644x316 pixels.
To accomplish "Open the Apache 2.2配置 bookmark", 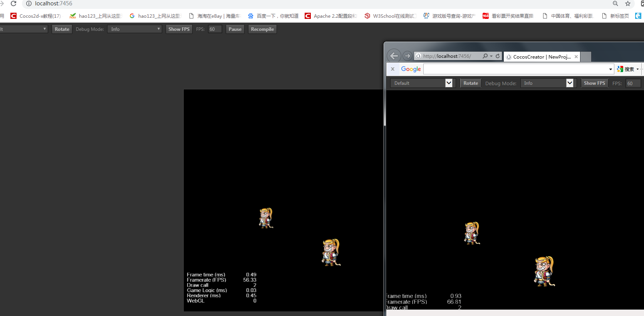I will tap(331, 16).
